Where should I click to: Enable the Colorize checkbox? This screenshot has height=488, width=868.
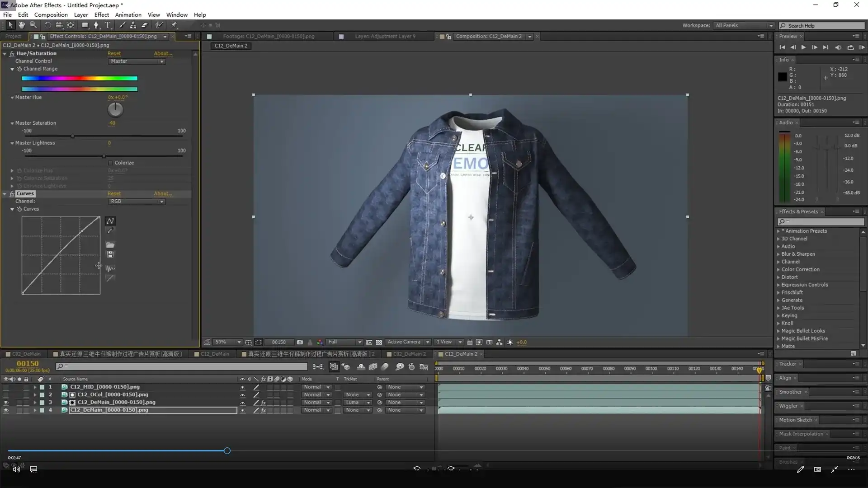click(110, 163)
